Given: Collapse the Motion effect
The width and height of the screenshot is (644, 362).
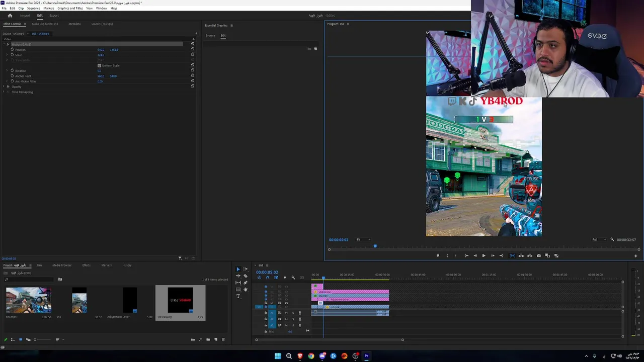Looking at the screenshot, I should 4,44.
